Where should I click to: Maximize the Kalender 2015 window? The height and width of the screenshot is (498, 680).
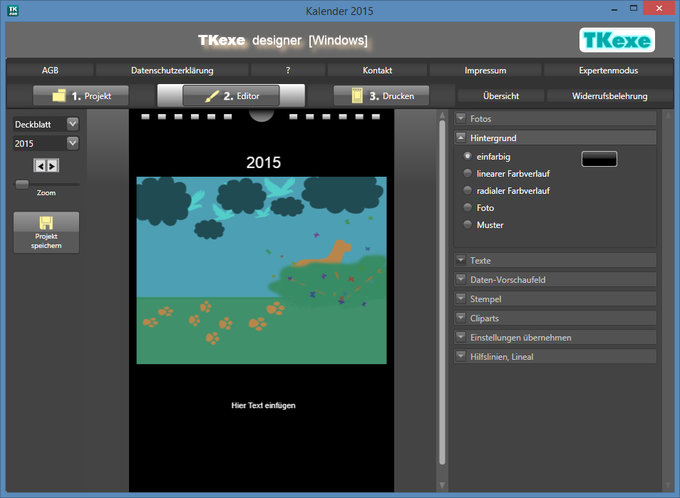[634, 8]
